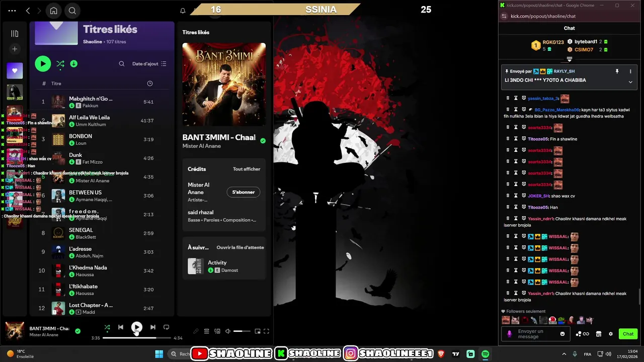Toggle repeat mode in player bar
Image resolution: width=644 pixels, height=362 pixels.
[x=167, y=327]
